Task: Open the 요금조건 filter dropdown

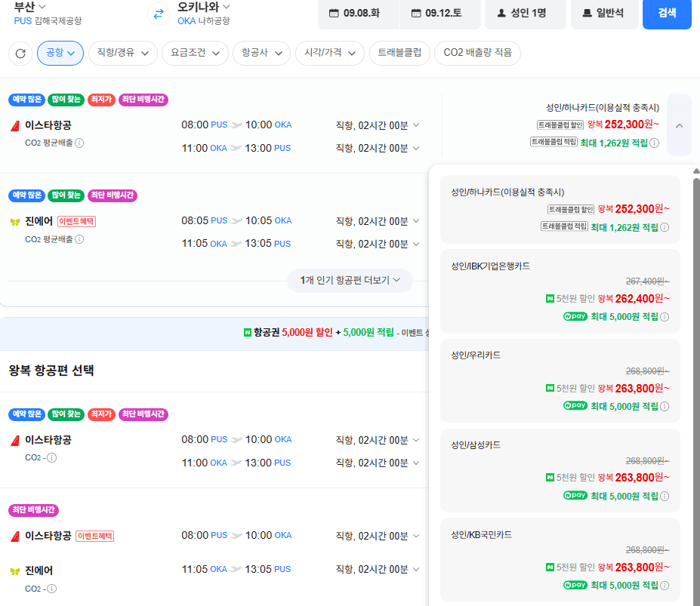Action: [x=195, y=53]
